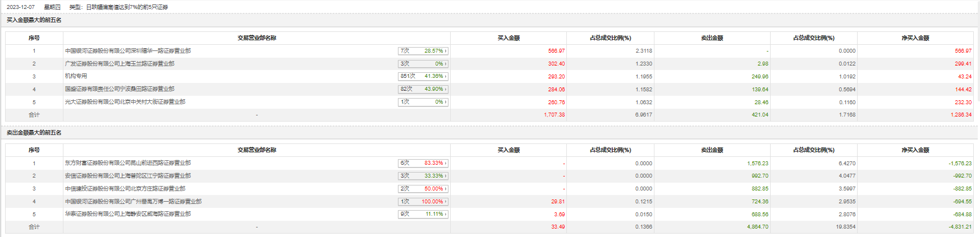Open 中国银河证券深圳福华一路营业部 link
The image size is (980, 237).
tap(127, 51)
